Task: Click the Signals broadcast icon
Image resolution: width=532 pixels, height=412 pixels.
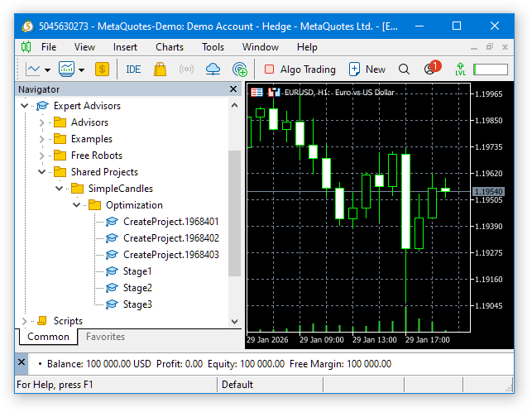Action: (x=186, y=69)
